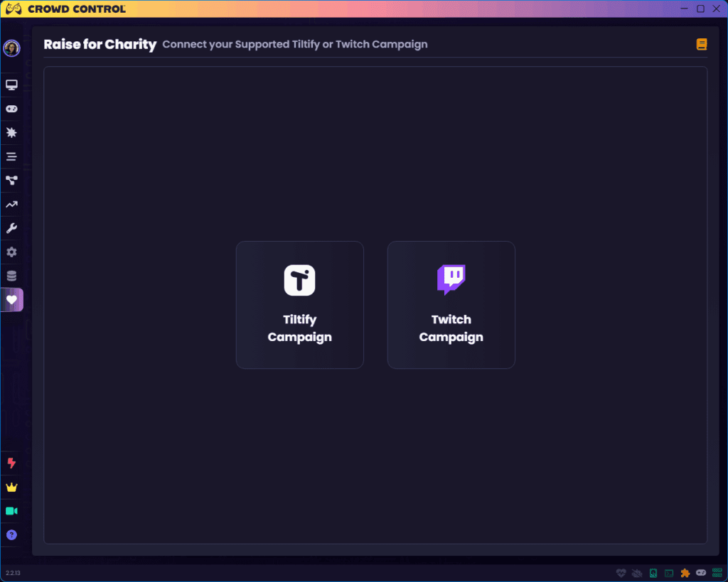The height and width of the screenshot is (582, 728).
Task: Click the Tiltify Campaign card
Action: 299,305
